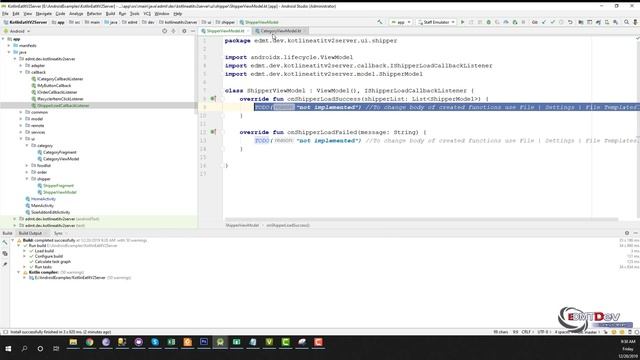The height and width of the screenshot is (360, 640).
Task: Open the Android Studio taskbar icon
Action: coord(220,342)
